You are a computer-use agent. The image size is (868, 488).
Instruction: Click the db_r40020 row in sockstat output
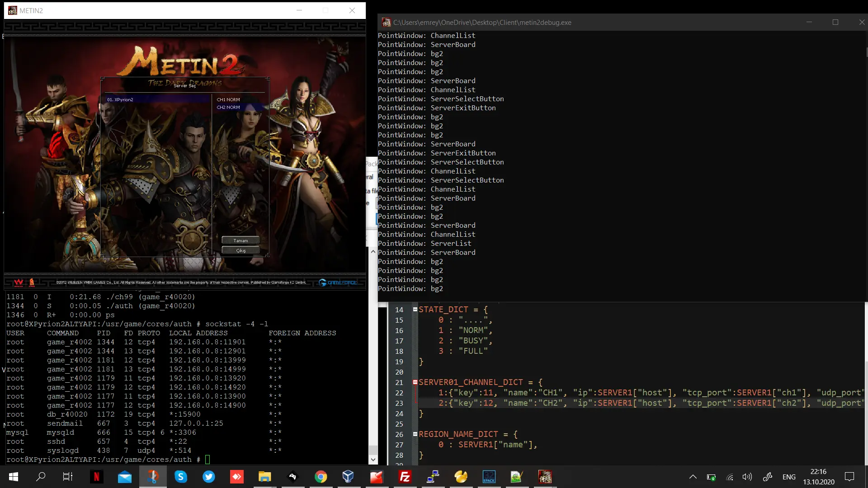pos(144,414)
